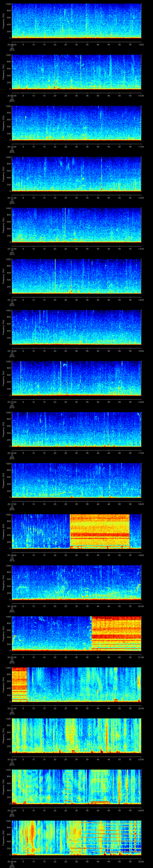Click the '16:00' end time label
The width and height of the screenshot is (153, 868).
coord(141,402)
